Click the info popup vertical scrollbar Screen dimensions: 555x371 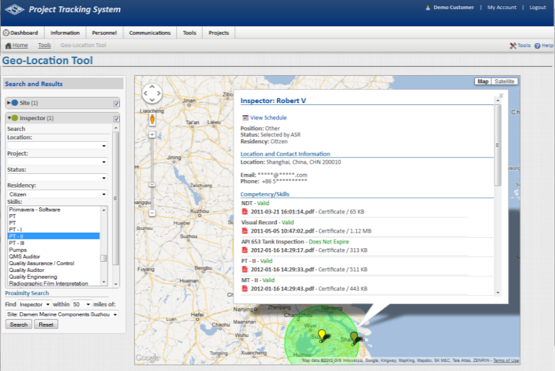pos(498,145)
